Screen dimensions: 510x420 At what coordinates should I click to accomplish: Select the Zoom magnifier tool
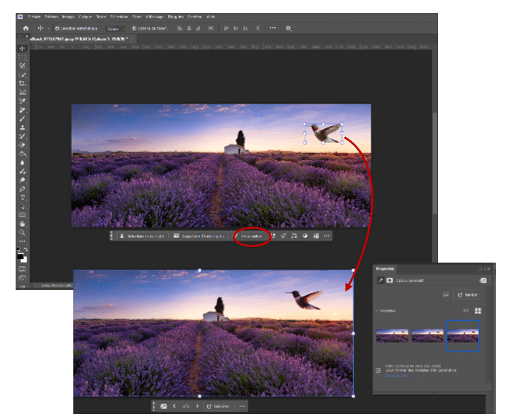22,233
